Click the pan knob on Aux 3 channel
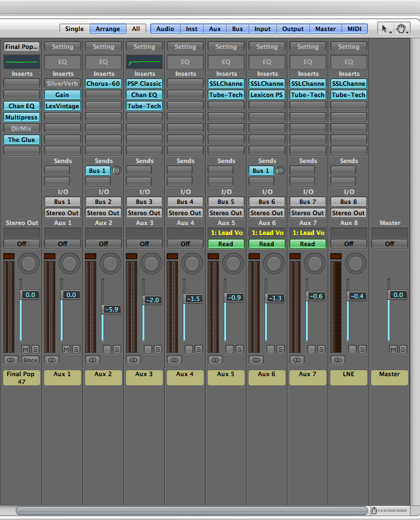The width and height of the screenshot is (420, 520). click(152, 263)
